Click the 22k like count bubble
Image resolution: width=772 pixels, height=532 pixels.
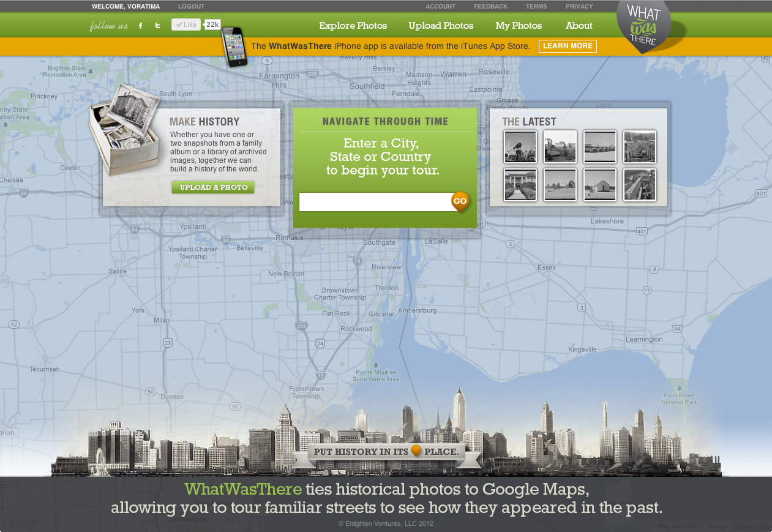tap(212, 24)
